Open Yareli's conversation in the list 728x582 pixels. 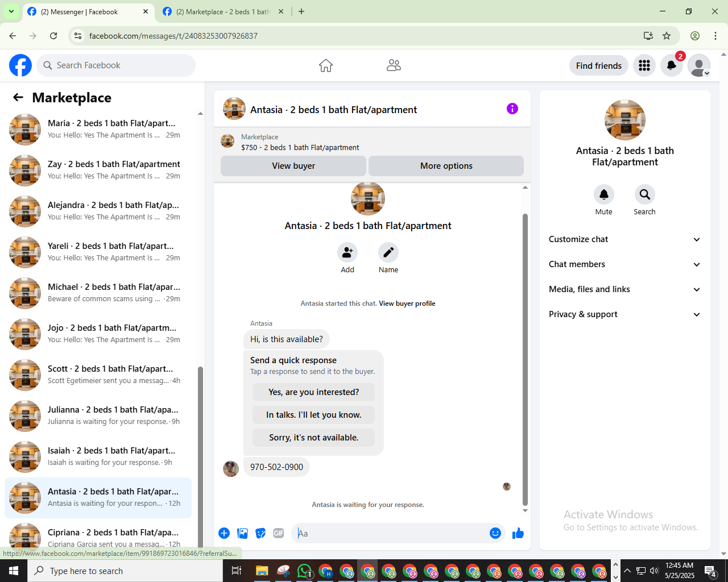pos(98,252)
